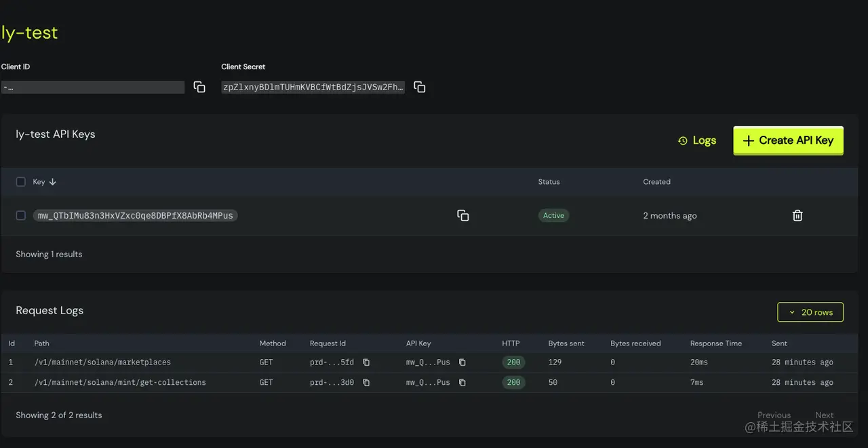Click the 200 badge in marketplaces row

(513, 362)
